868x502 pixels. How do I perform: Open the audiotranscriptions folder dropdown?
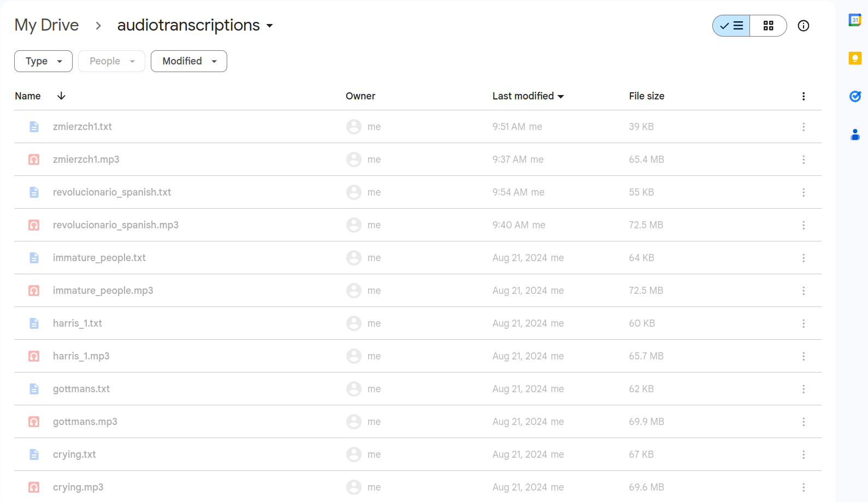point(269,26)
